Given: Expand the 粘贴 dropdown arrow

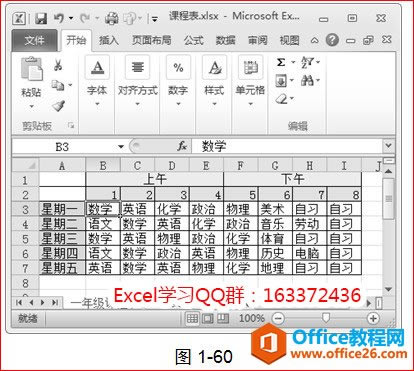Looking at the screenshot, I should (32, 107).
